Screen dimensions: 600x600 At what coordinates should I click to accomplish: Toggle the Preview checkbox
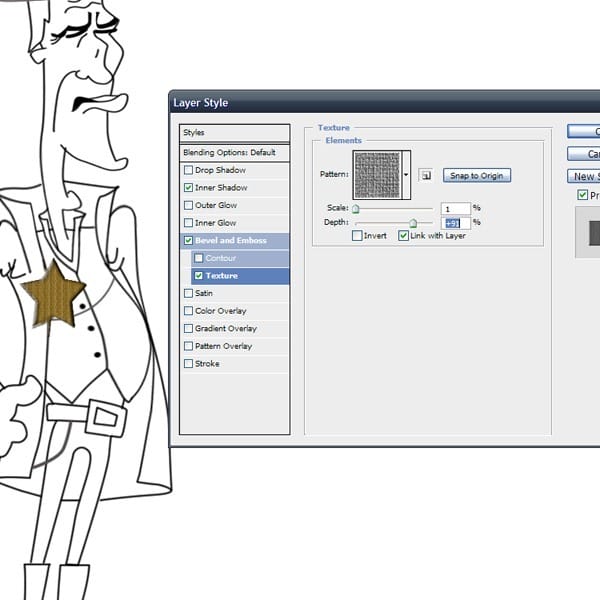(x=582, y=195)
